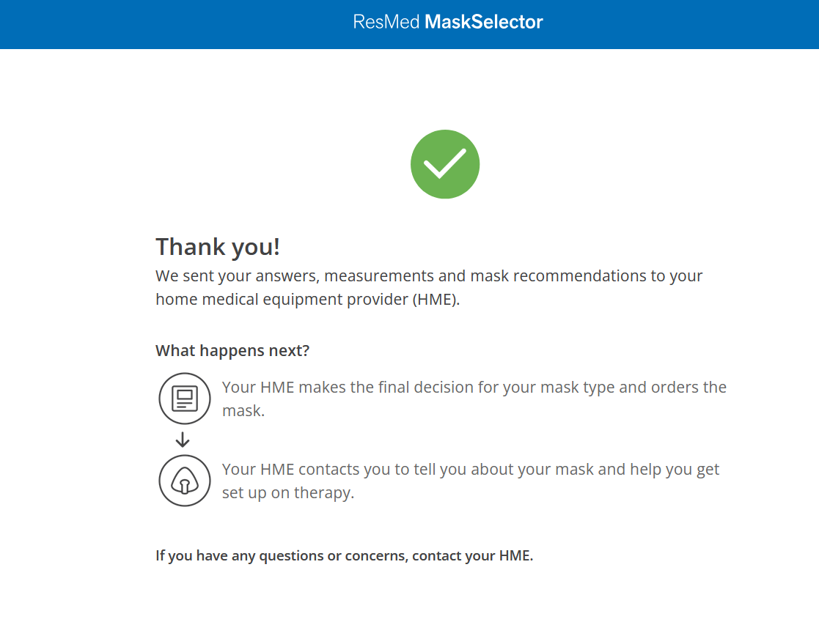Click the mask outline symbol inside its circle
Image resolution: width=819 pixels, height=644 pixels.
184,481
